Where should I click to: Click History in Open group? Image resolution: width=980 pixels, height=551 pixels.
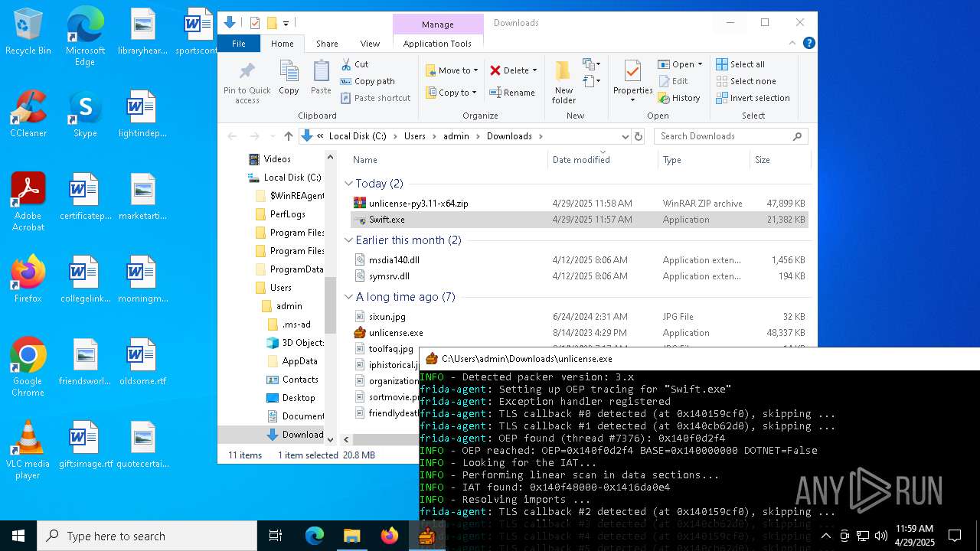coord(679,98)
